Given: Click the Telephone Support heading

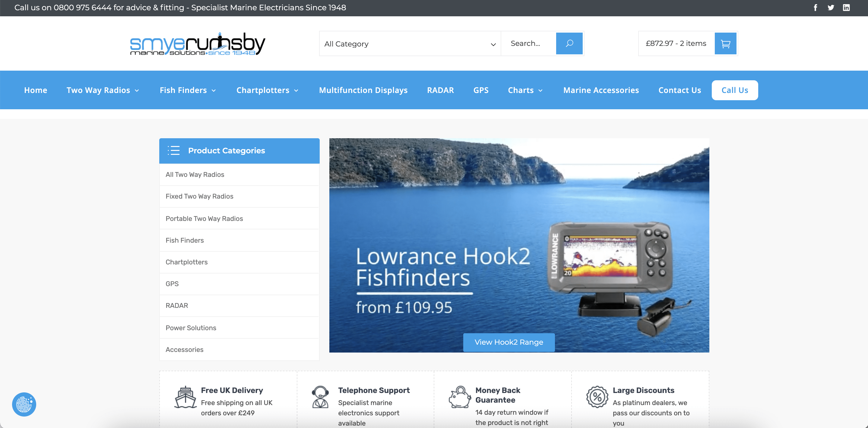Looking at the screenshot, I should point(374,390).
